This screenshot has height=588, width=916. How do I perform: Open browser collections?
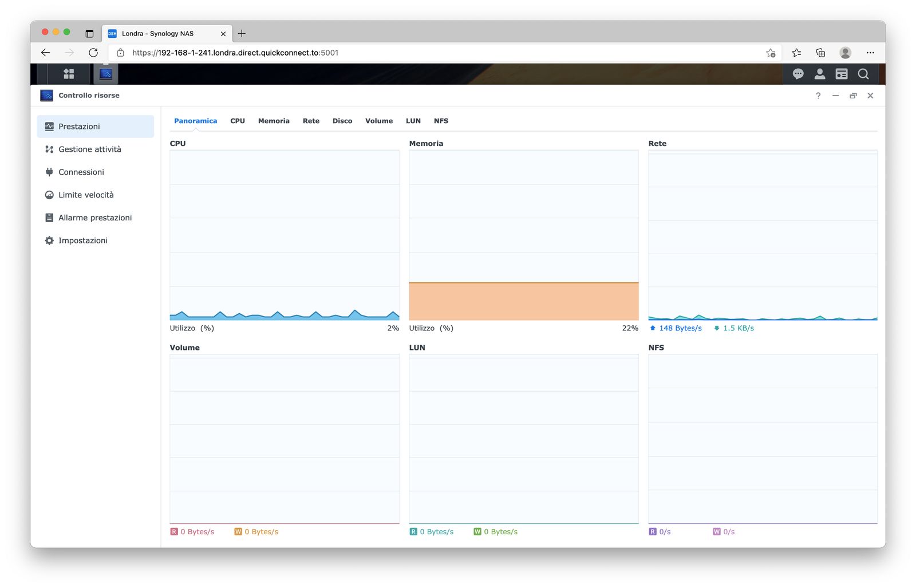click(x=820, y=53)
